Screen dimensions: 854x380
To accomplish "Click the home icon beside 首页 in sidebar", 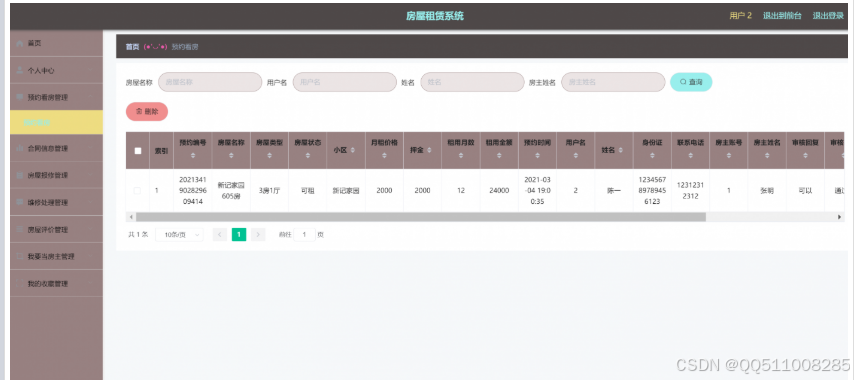I will tap(20, 43).
